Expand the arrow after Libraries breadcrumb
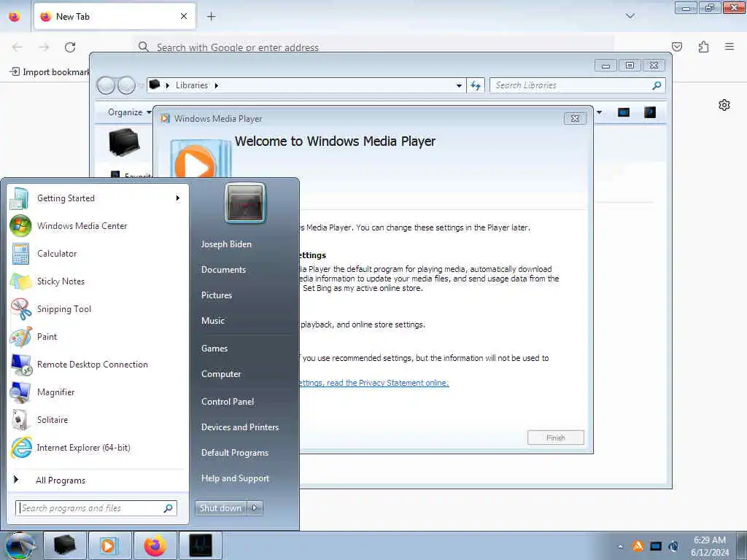The height and width of the screenshot is (560, 747). [216, 86]
